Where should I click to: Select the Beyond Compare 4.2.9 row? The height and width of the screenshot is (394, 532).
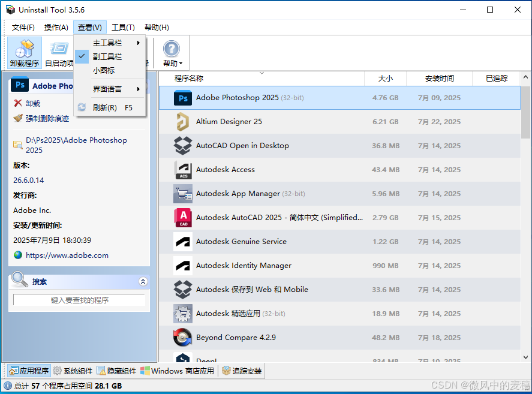339,338
